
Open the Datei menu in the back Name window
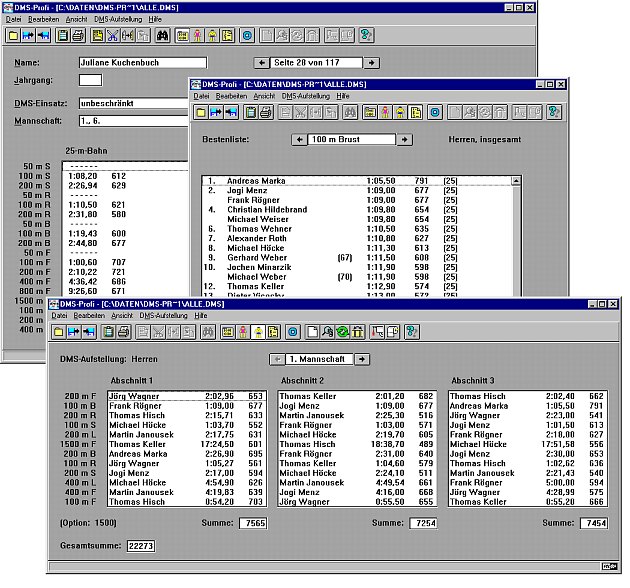13,19
